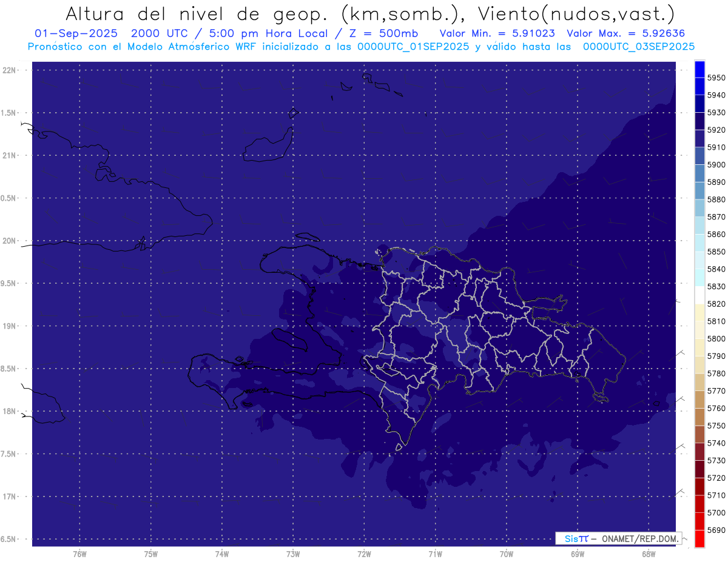This screenshot has width=728, height=562.
Task: Click the '19N' latitude label
Action: pos(10,326)
